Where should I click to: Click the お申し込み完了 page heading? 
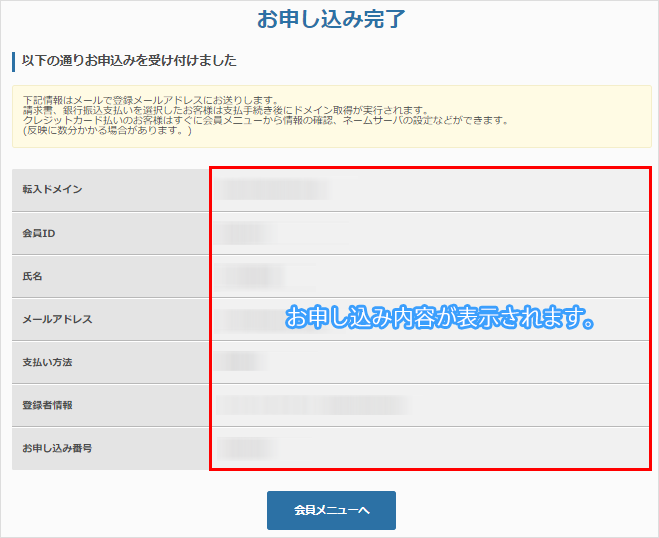[x=330, y=19]
